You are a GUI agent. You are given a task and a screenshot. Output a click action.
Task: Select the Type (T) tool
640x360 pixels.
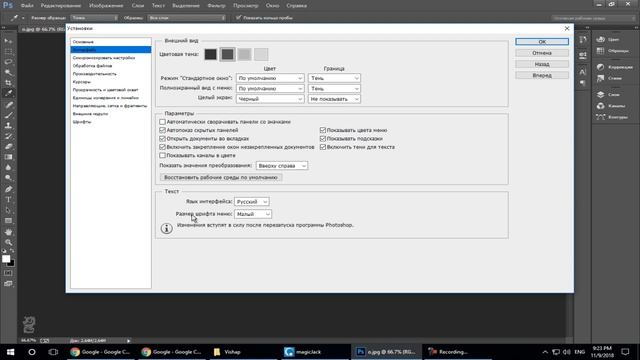8,200
